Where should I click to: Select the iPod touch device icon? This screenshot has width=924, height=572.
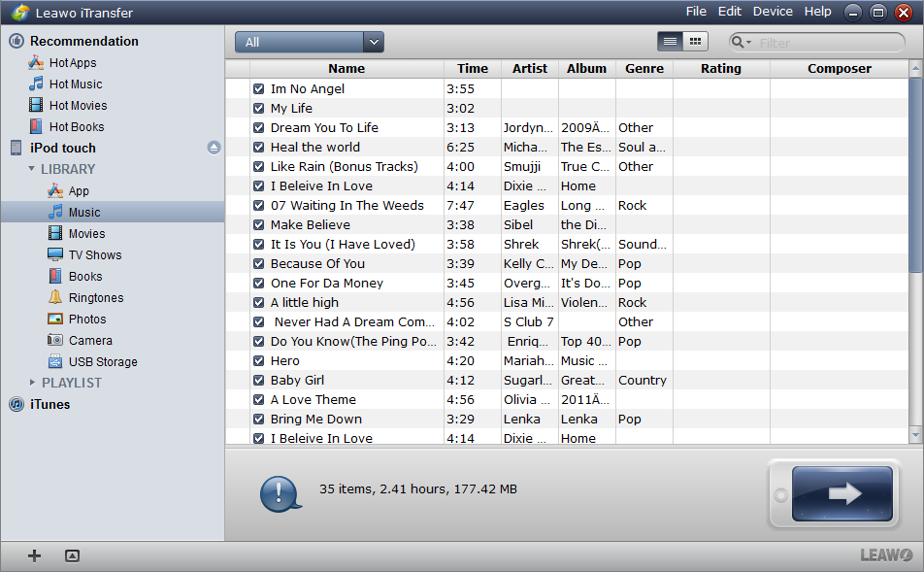point(16,148)
